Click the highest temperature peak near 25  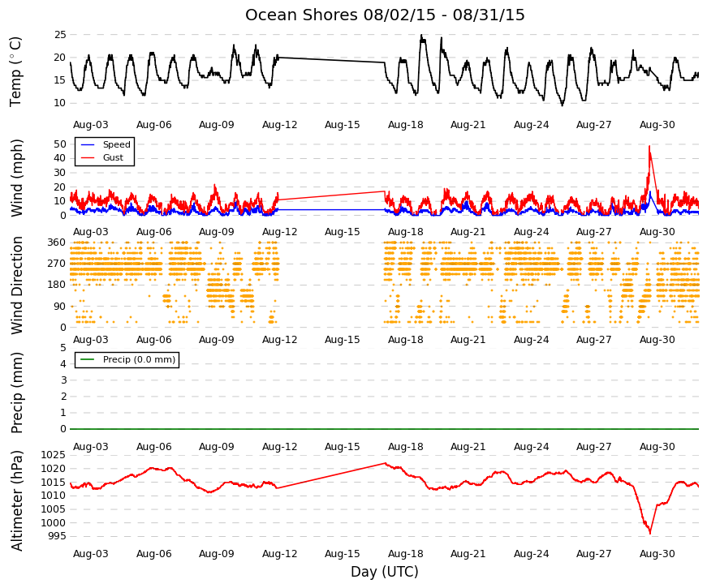pos(421,36)
